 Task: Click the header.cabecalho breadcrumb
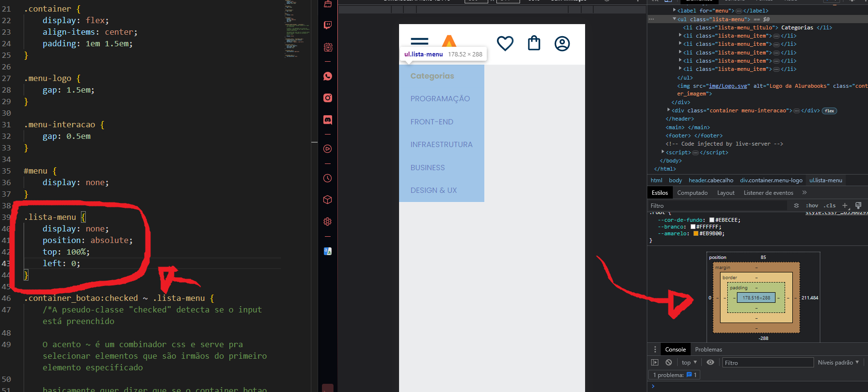tap(711, 180)
